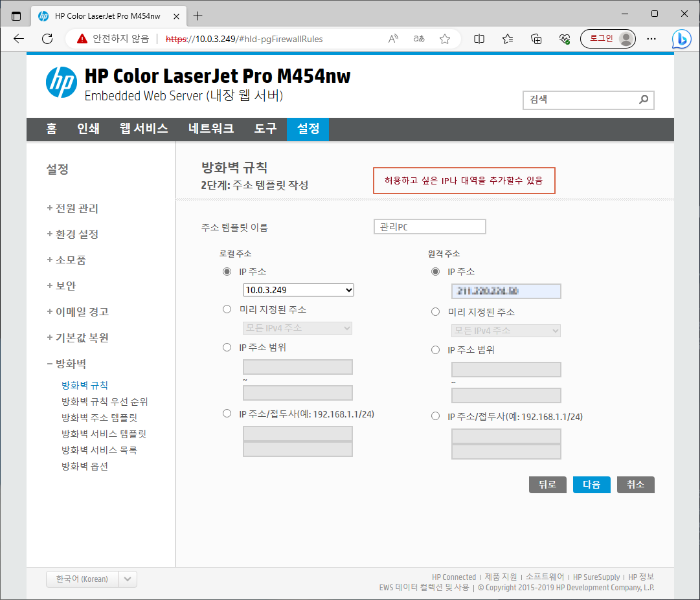The width and height of the screenshot is (700, 600).
Task: Open 방화벽 주소 템플릿 link
Action: click(x=99, y=417)
